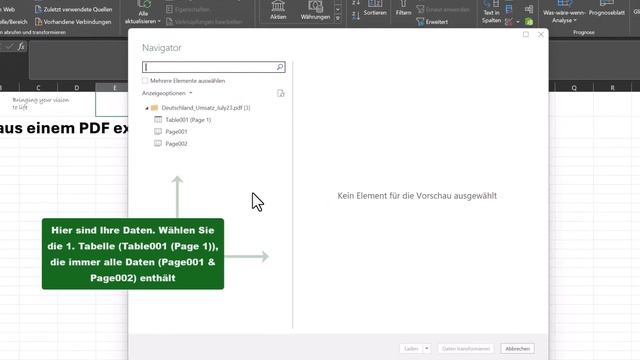The width and height of the screenshot is (640, 360).
Task: Select column R header in Excel
Action: coord(612,87)
